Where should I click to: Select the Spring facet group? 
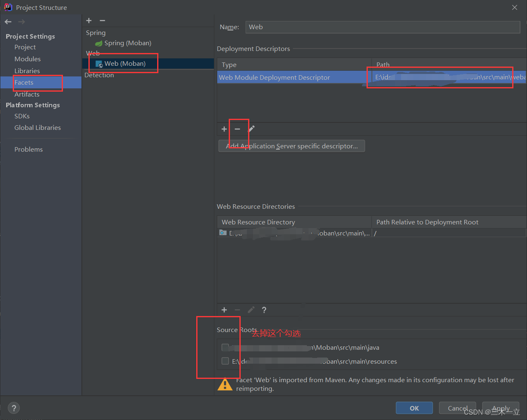point(96,33)
